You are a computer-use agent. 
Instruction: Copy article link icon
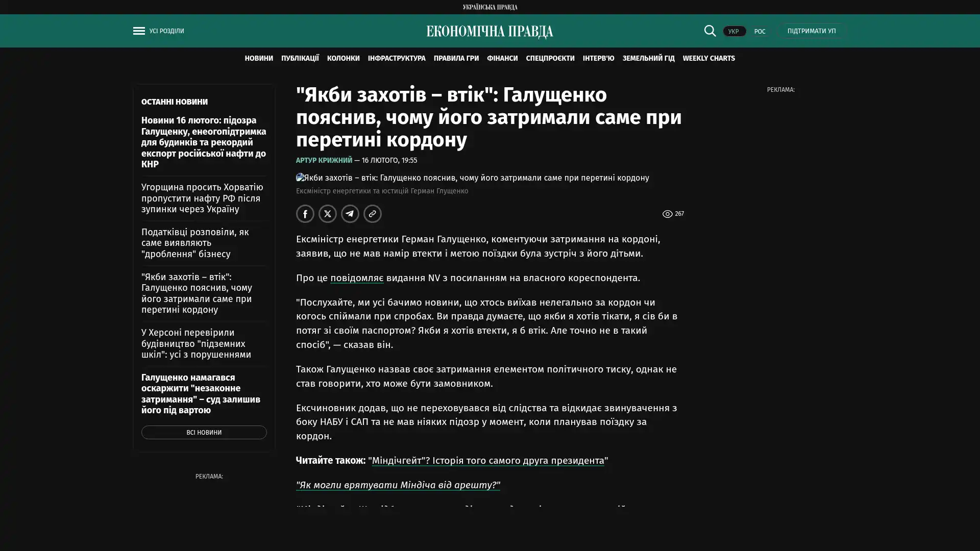[x=373, y=214]
